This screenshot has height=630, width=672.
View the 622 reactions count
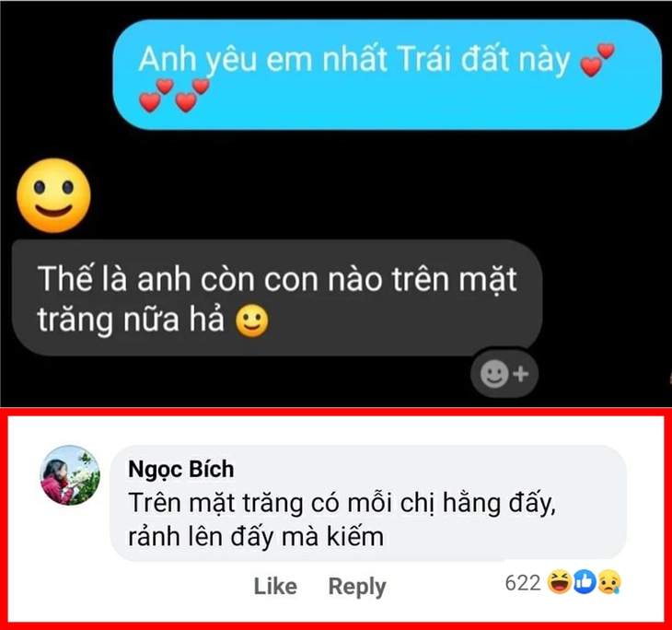pyautogui.click(x=523, y=582)
